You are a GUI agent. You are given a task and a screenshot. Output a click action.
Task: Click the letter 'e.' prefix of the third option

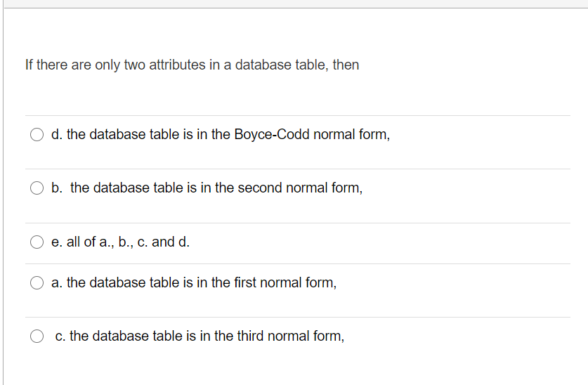click(x=57, y=242)
